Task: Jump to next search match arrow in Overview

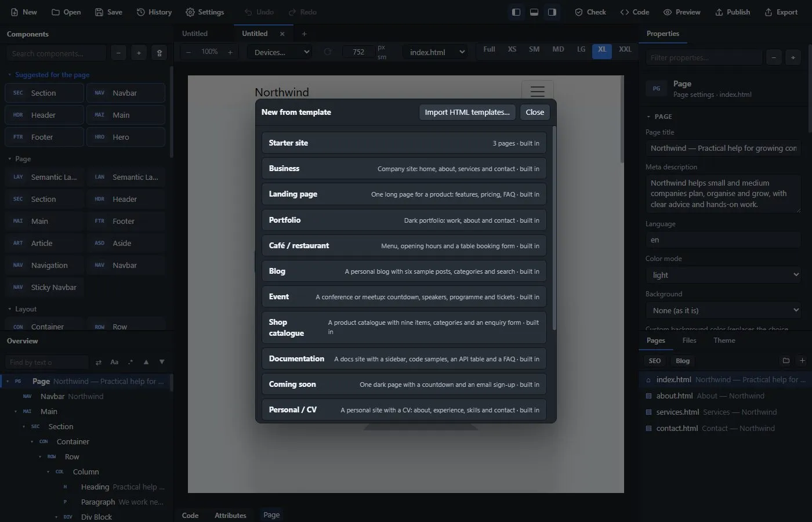Action: tap(162, 362)
